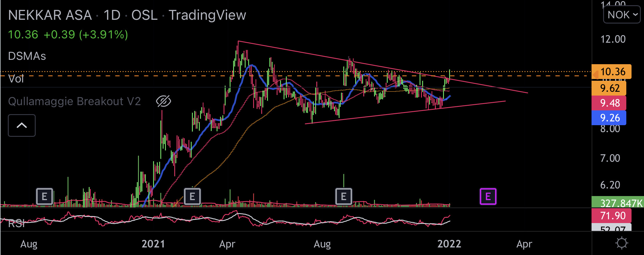Image resolution: width=644 pixels, height=255 pixels.
Task: Toggle visibility of Qullamaggie Breakout V2 indicator
Action: click(x=164, y=101)
